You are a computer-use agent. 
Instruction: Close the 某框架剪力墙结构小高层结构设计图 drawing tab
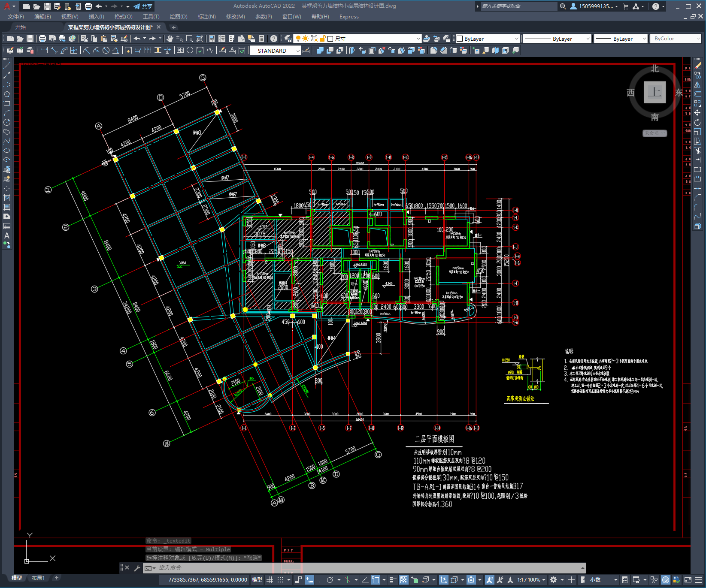(159, 27)
